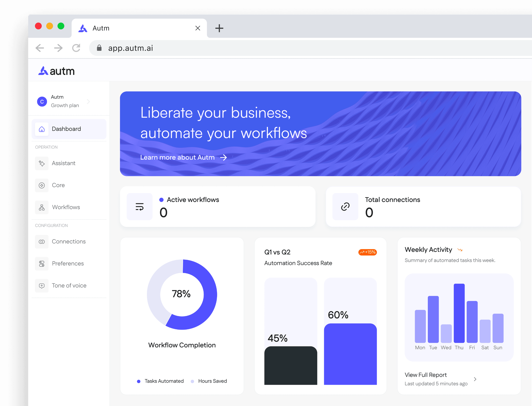Viewport: 532px width, 406px height.
Task: Open View Full Report chevron
Action: [475, 379]
